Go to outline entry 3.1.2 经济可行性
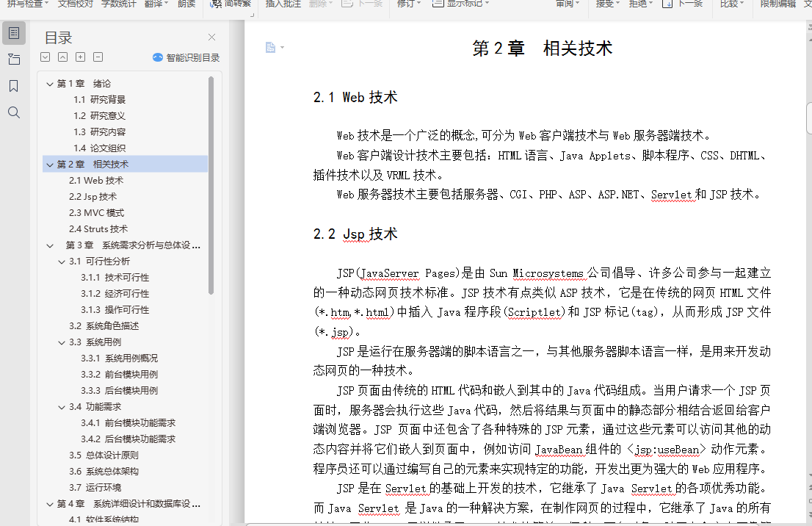 point(115,293)
